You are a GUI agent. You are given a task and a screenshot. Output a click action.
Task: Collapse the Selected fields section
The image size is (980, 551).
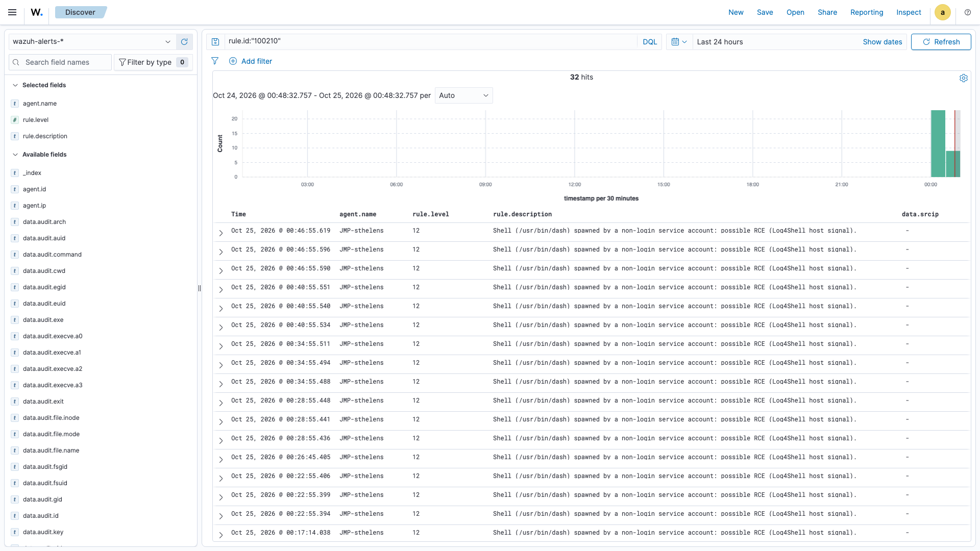(x=15, y=85)
